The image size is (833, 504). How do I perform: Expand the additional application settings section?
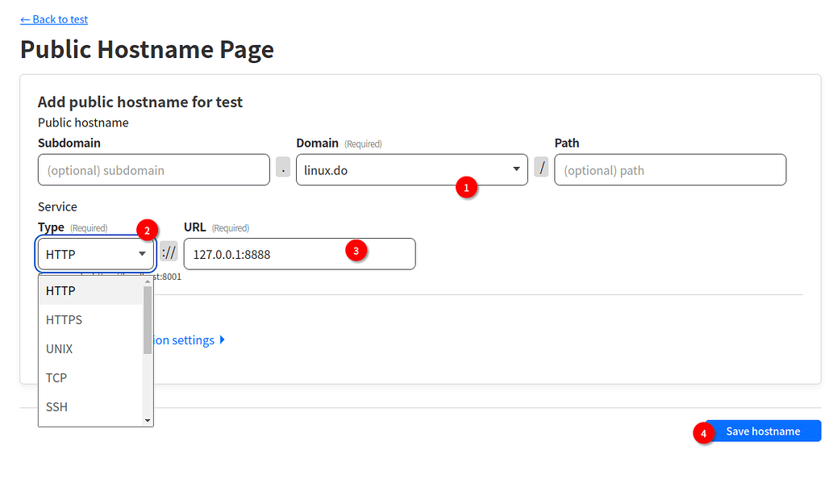(x=190, y=340)
